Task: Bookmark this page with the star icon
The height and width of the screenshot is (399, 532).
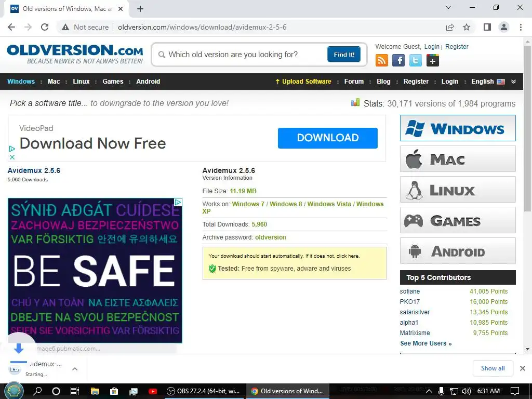Action: [x=467, y=27]
